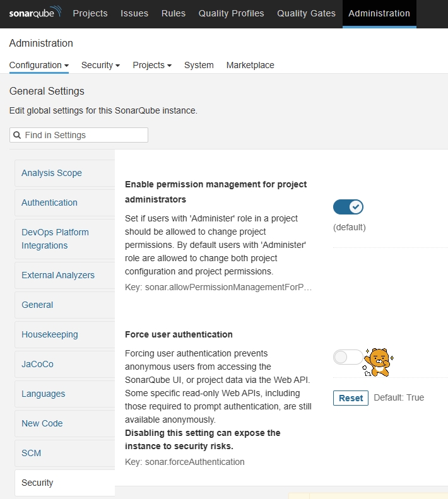This screenshot has height=499, width=448.
Task: Click the SonarQube logo
Action: coord(35,13)
